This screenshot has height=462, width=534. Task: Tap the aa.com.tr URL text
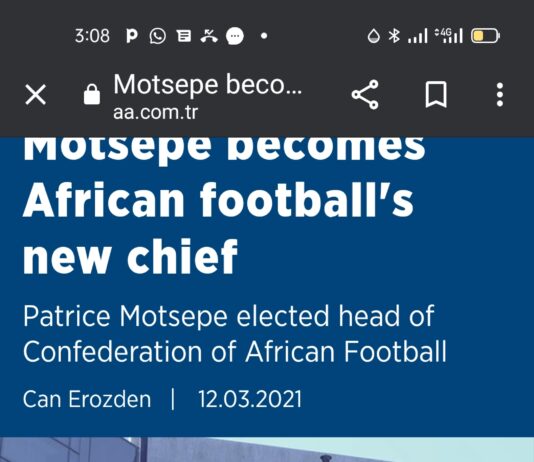click(155, 112)
